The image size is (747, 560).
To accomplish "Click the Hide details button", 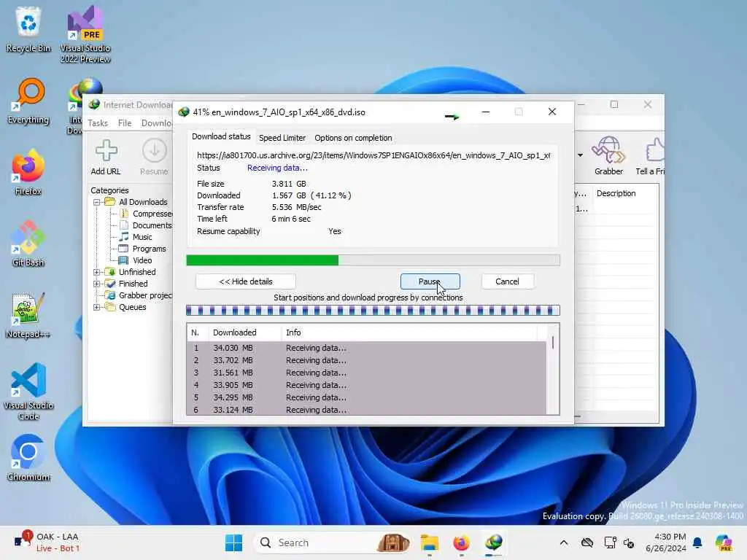I will pyautogui.click(x=246, y=281).
